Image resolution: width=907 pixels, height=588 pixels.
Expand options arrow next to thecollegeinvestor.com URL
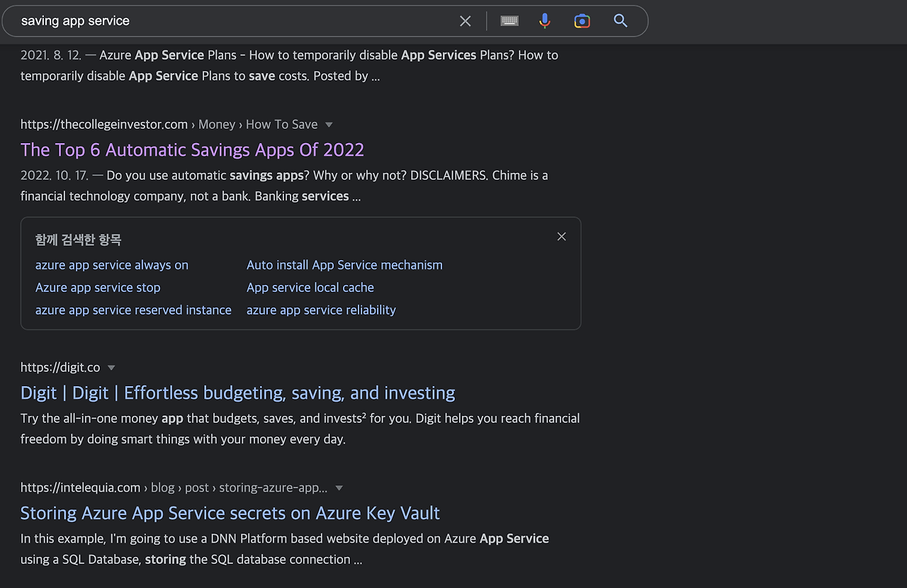329,125
